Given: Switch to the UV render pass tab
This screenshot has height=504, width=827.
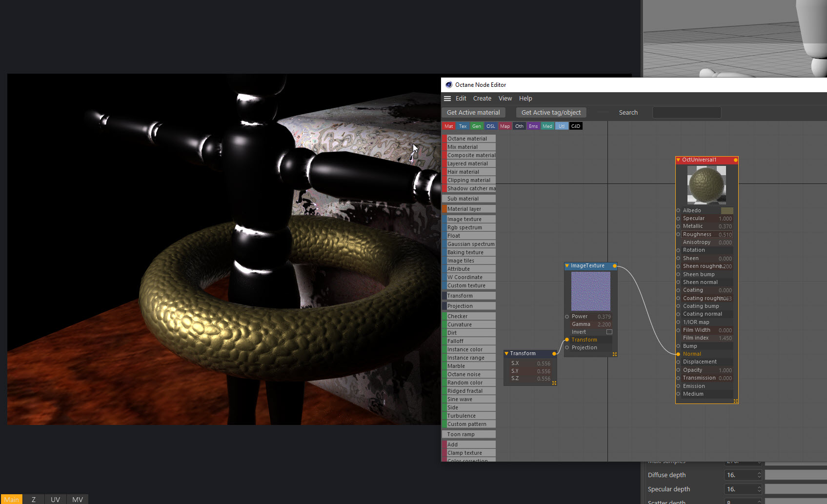Looking at the screenshot, I should coord(56,500).
